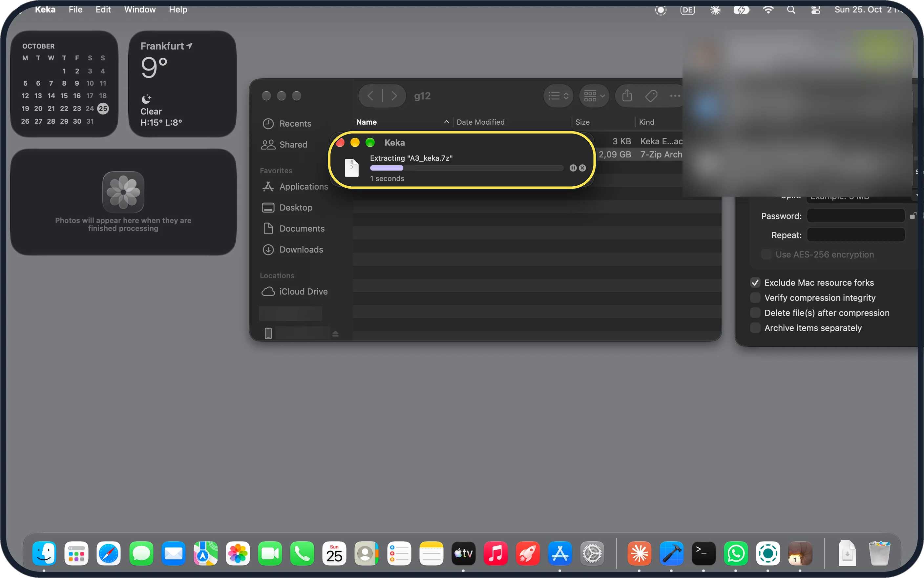Viewport: 924px width, 578px height.
Task: Open the Help menu
Action: tap(178, 10)
